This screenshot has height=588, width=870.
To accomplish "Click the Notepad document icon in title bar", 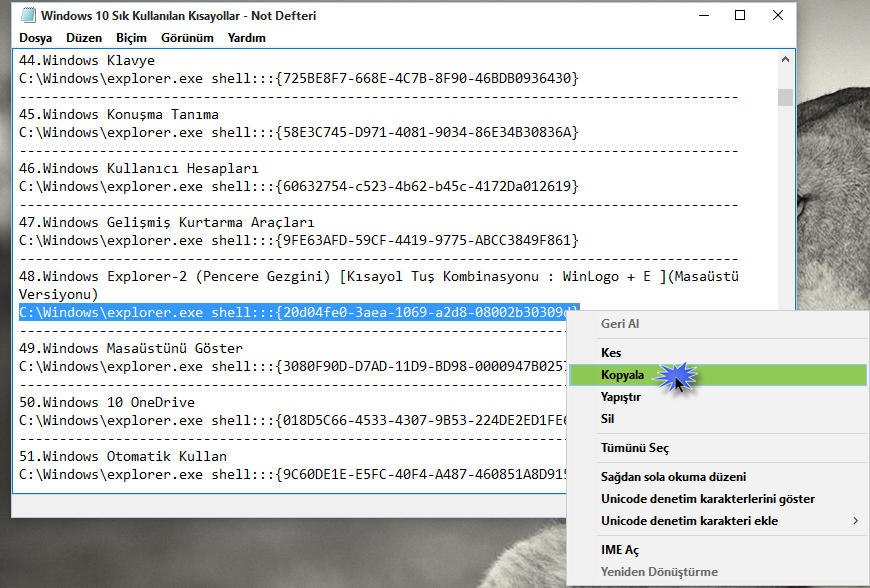I will pos(28,16).
